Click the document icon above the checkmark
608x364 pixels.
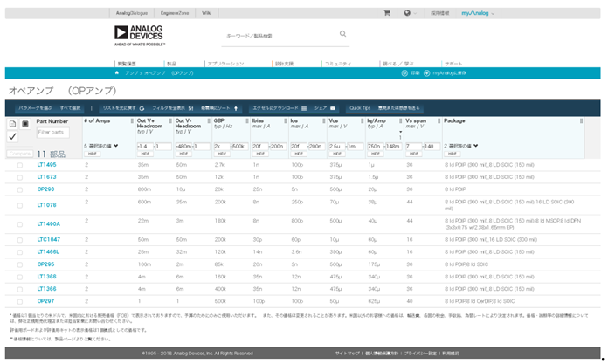coord(12,124)
